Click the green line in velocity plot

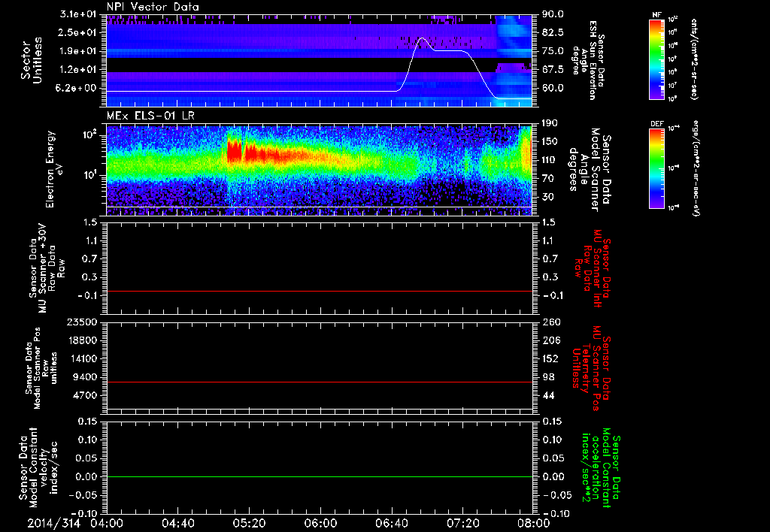tap(319, 476)
